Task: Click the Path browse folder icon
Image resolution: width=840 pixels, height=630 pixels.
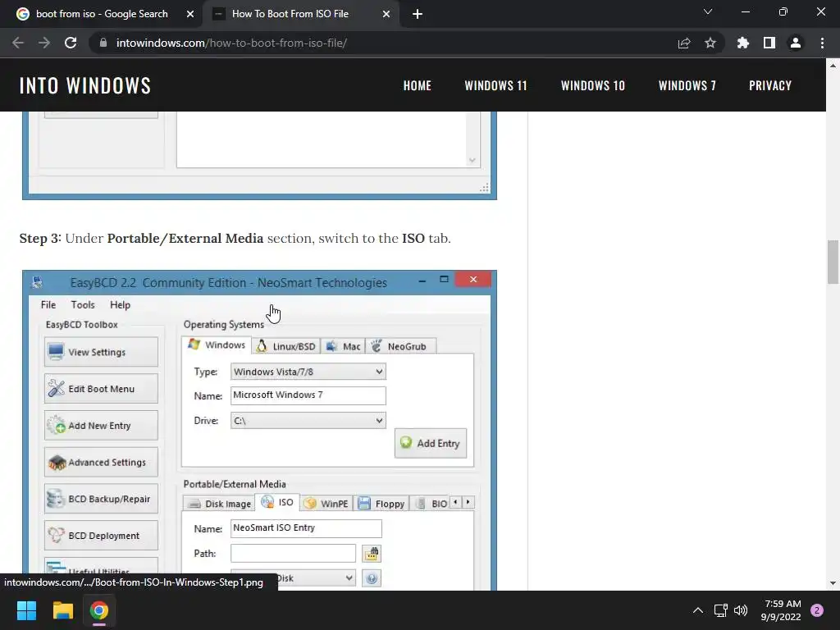Action: [372, 554]
